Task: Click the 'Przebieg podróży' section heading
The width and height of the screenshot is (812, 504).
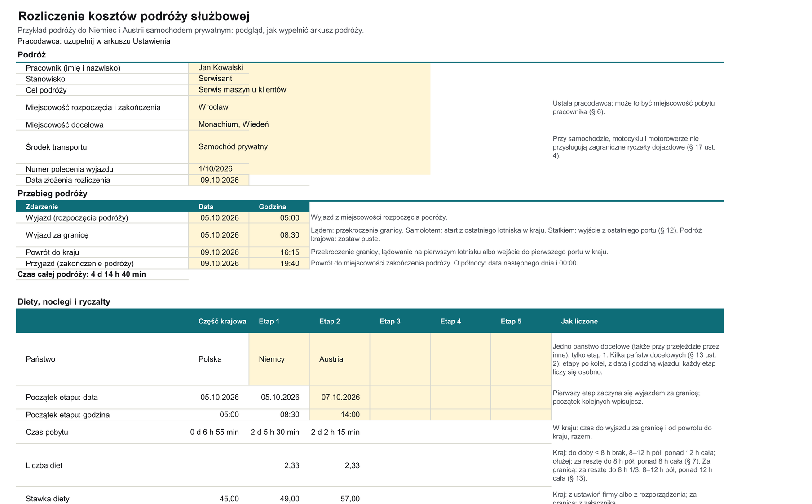Action: point(53,194)
